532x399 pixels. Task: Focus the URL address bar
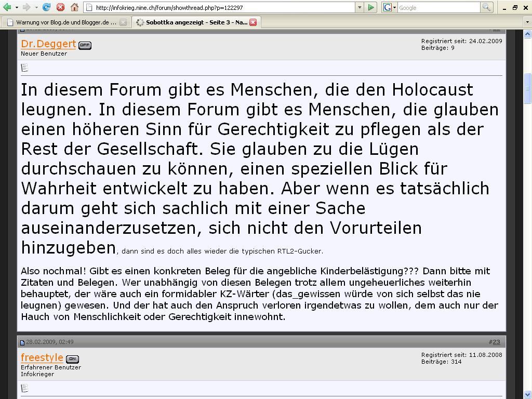[x=220, y=7]
